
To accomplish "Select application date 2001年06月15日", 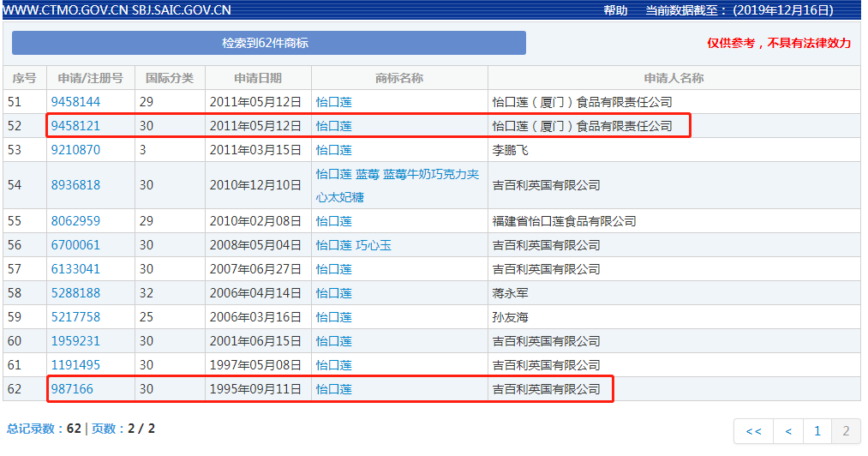I will coord(255,341).
